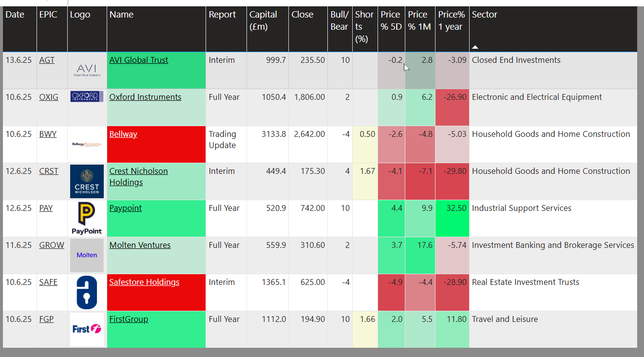
Task: Sort by Capital (£m) column header
Action: point(268,29)
